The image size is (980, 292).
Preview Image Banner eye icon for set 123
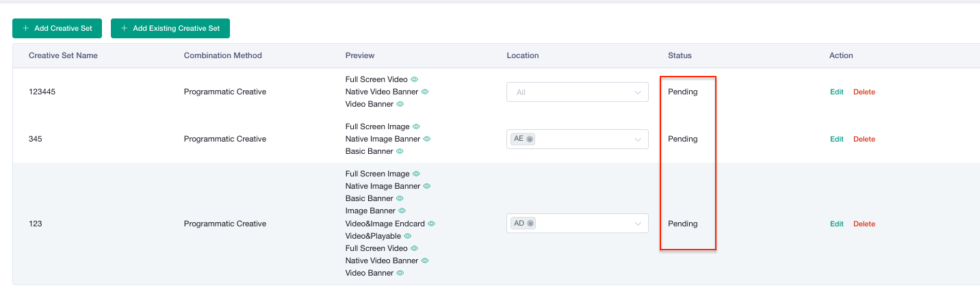tap(402, 211)
